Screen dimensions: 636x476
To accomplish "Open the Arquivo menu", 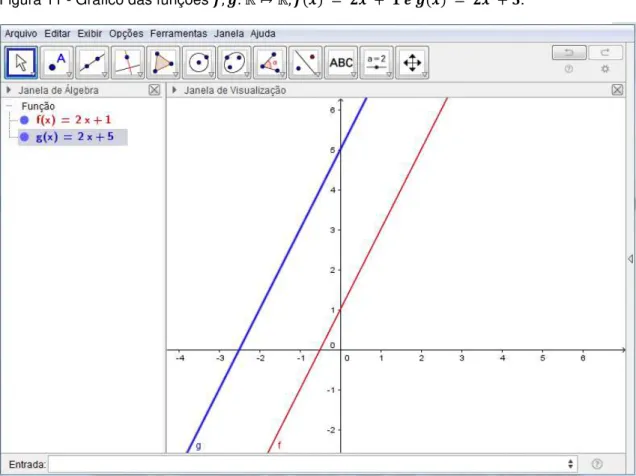I will point(21,34).
